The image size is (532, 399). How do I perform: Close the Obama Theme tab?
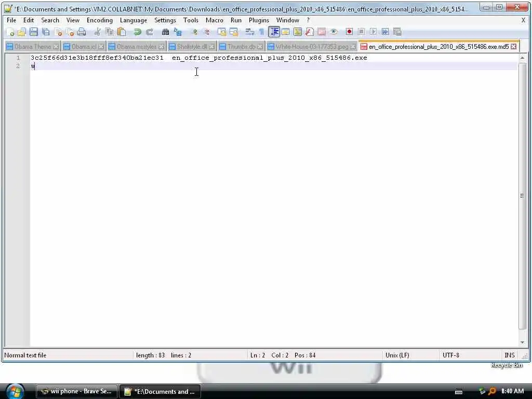56,46
